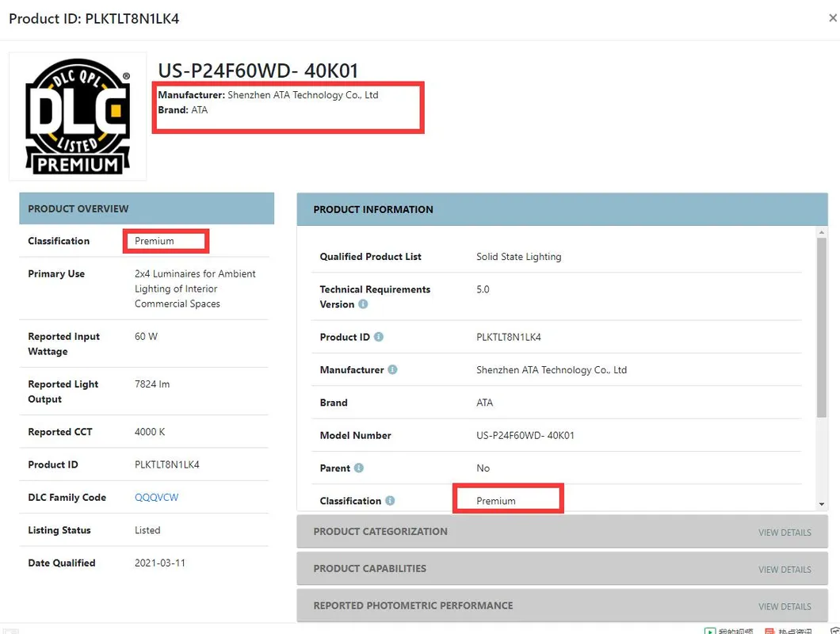Image resolution: width=840 pixels, height=634 pixels.
Task: Click the Classification info icon
Action: pos(390,501)
